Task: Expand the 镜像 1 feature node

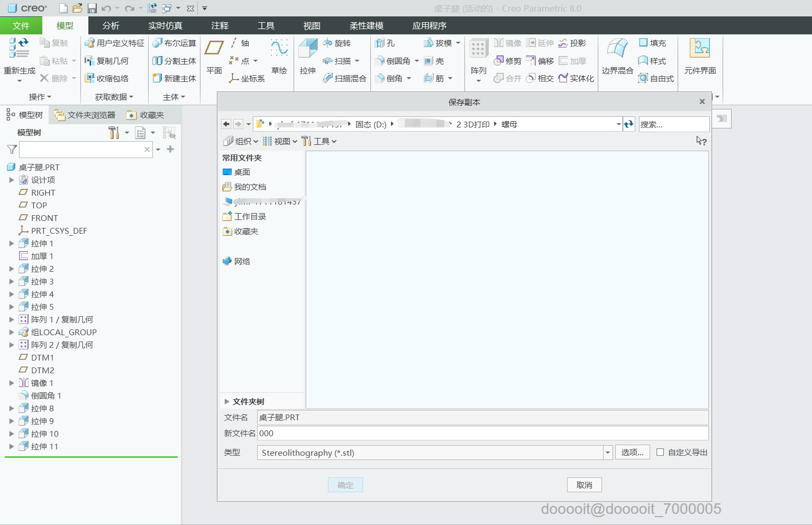Action: [x=12, y=383]
